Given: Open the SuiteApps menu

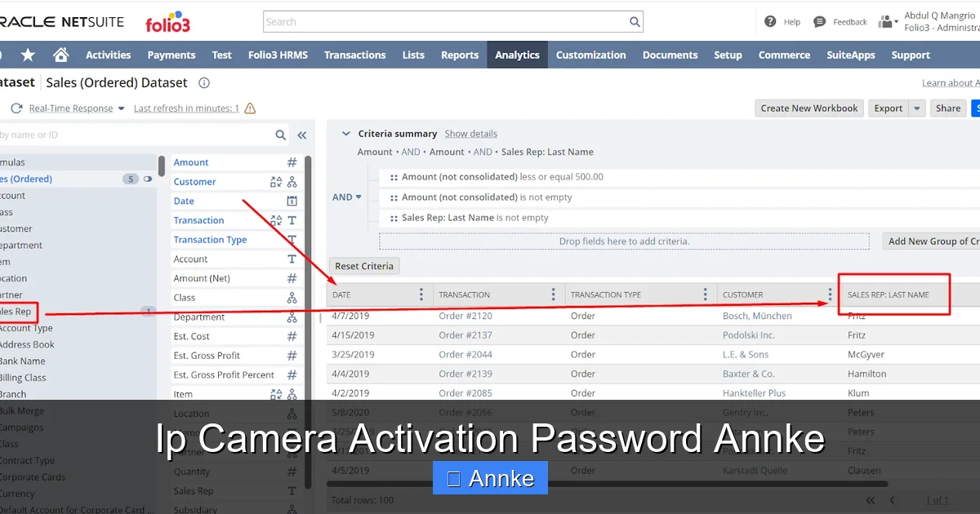Looking at the screenshot, I should (x=850, y=55).
